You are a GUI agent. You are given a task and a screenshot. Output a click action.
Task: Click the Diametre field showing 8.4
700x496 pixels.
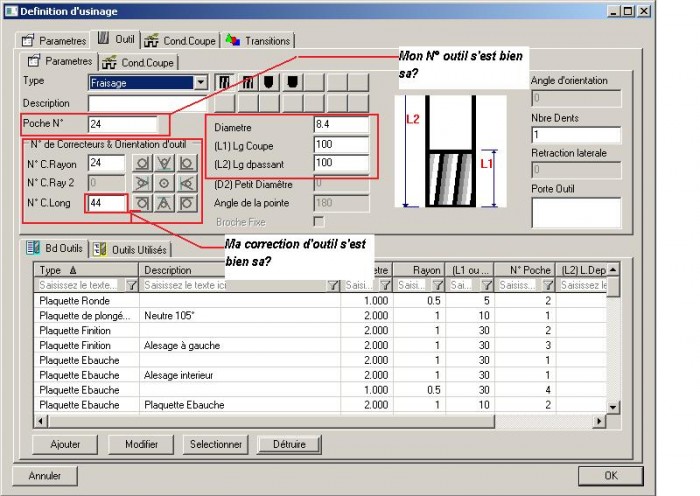click(342, 125)
